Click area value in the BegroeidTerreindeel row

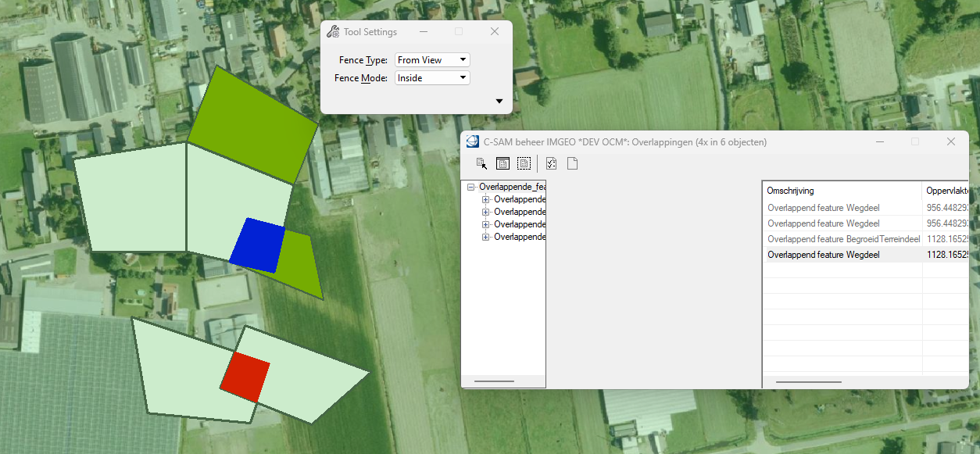coord(947,239)
